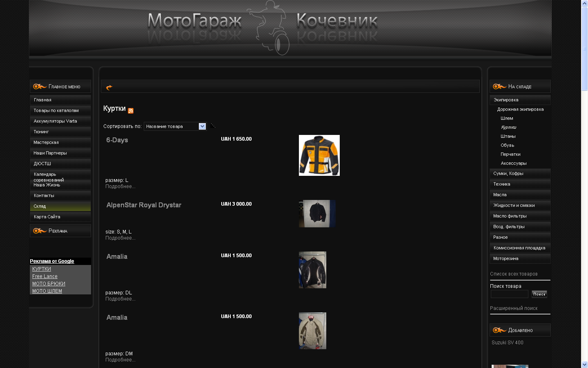Viewport: 588px width, 368px height.
Task: Open the Разное category
Action: (x=520, y=237)
